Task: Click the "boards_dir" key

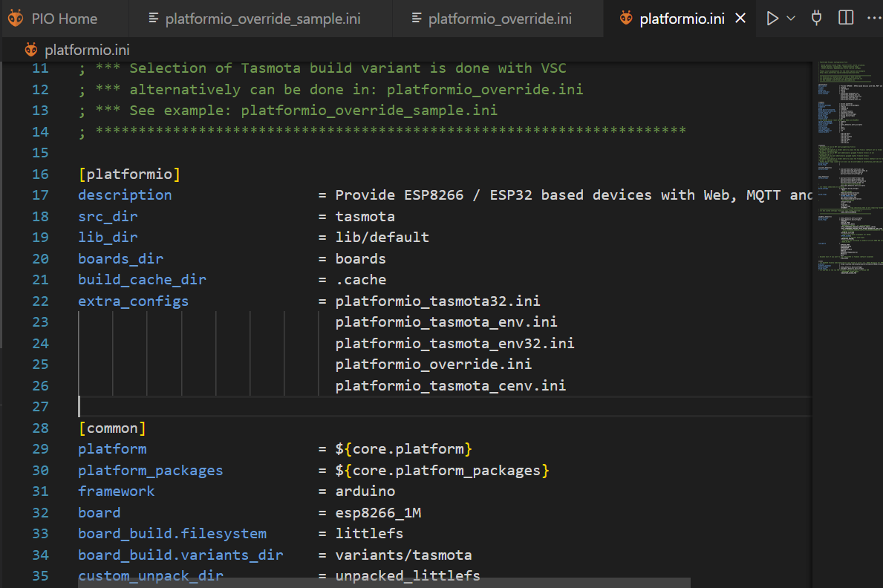Action: 120,258
